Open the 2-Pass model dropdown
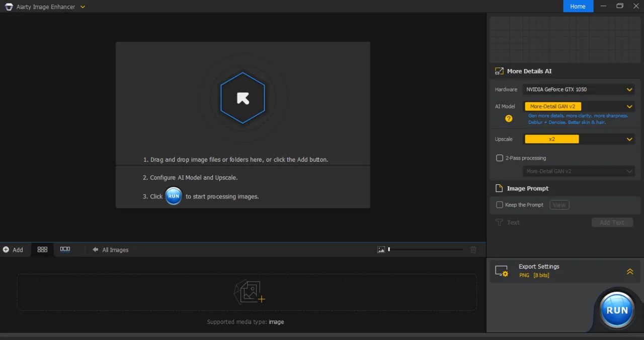This screenshot has height=340, width=644. tap(579, 171)
